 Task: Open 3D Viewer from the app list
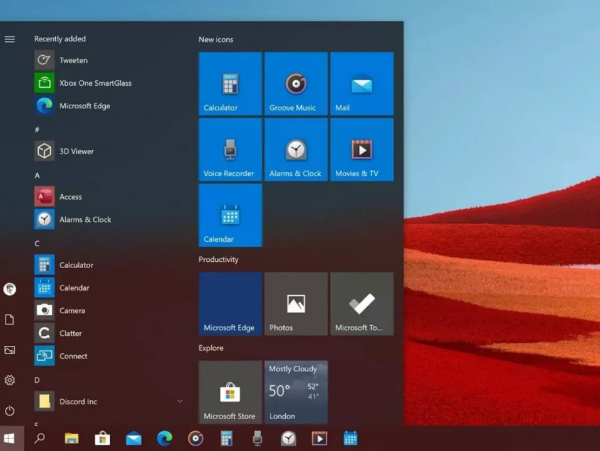click(x=109, y=151)
